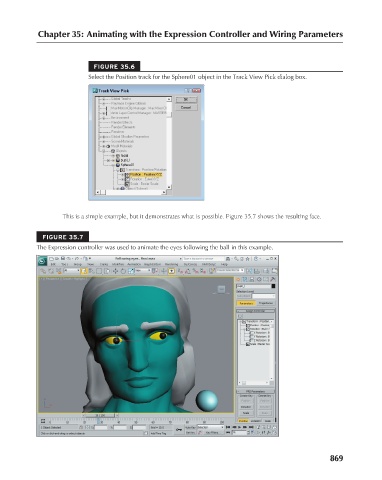Toggle the Parameters button in Motion panel

[x=246, y=303]
